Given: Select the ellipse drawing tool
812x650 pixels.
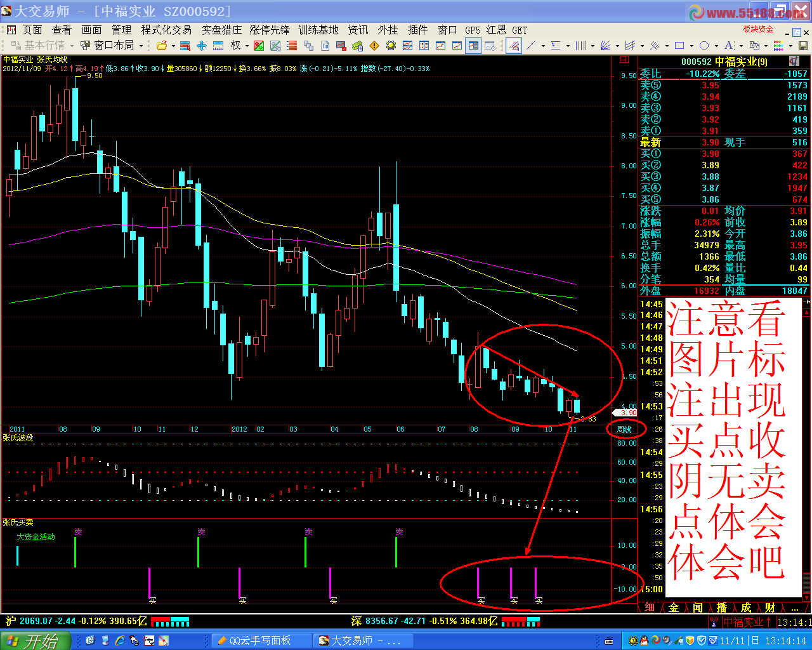Looking at the screenshot, I should [704, 46].
